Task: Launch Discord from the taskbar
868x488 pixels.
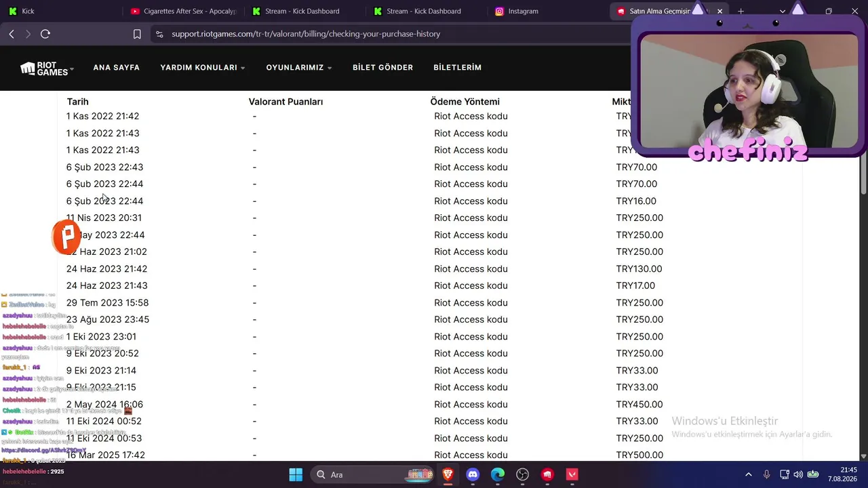Action: [x=473, y=474]
